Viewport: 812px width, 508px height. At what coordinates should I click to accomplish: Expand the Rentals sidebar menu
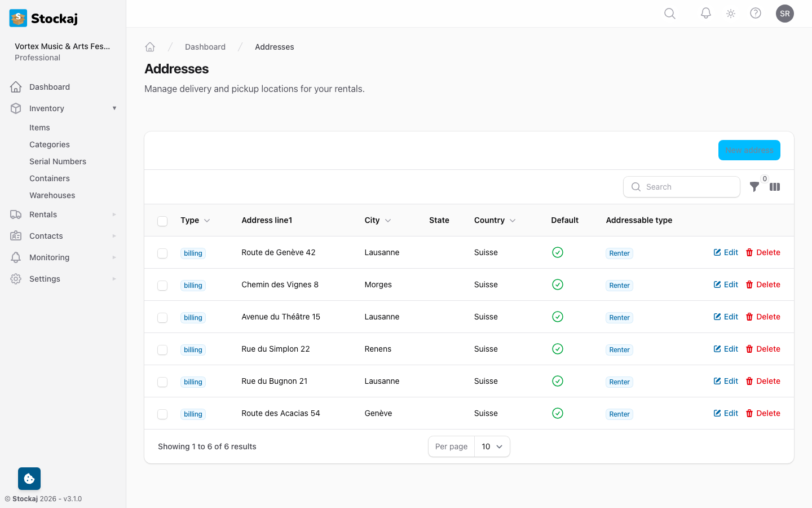43,214
